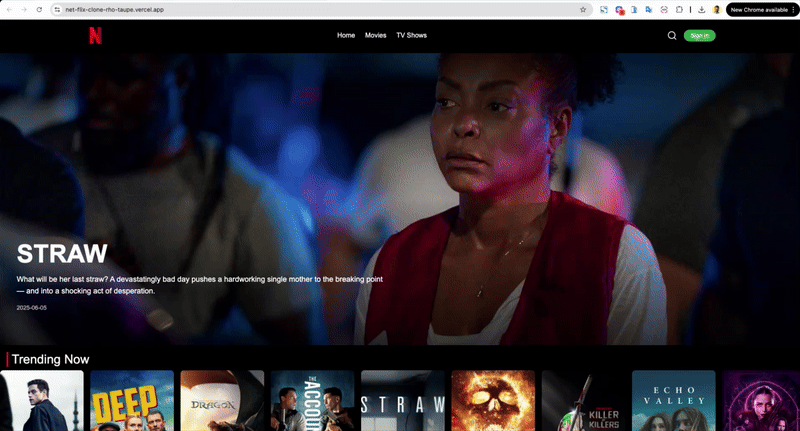The width and height of the screenshot is (800, 431).
Task: Click the document-with-person extension icon
Action: click(634, 10)
